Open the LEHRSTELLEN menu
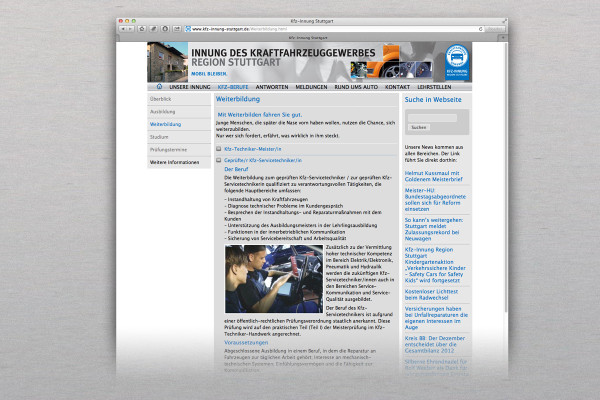 tap(434, 87)
